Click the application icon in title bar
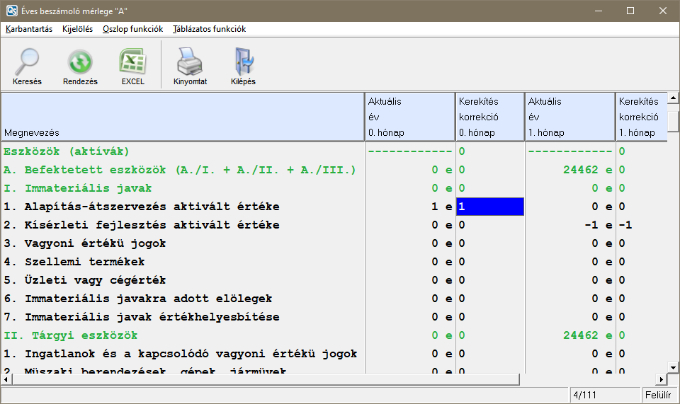The image size is (680, 404). pyautogui.click(x=10, y=9)
